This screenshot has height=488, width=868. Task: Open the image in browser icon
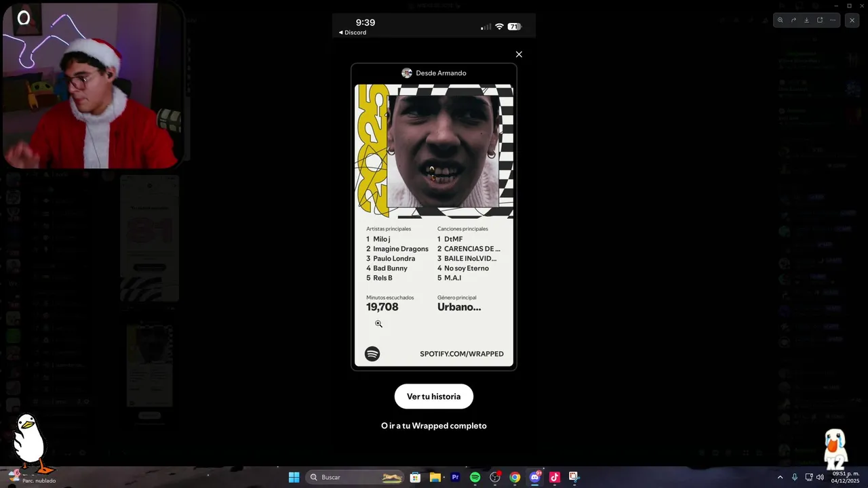pyautogui.click(x=820, y=20)
